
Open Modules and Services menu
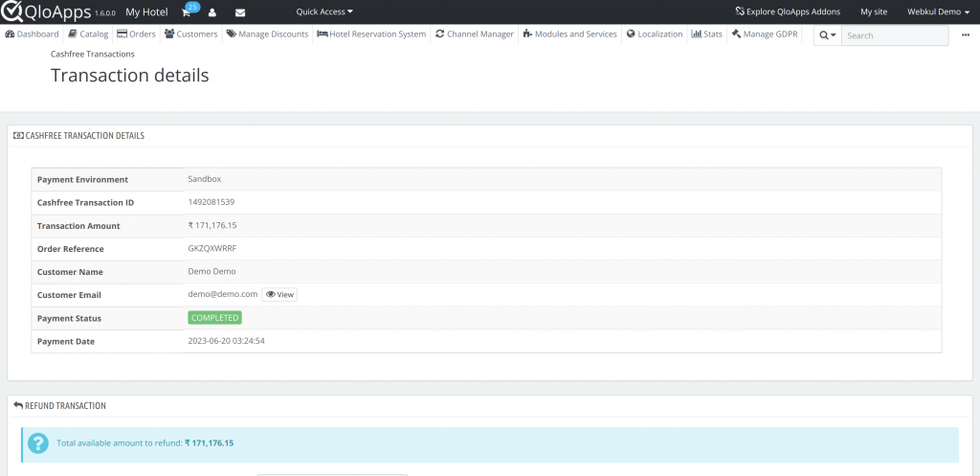point(570,34)
